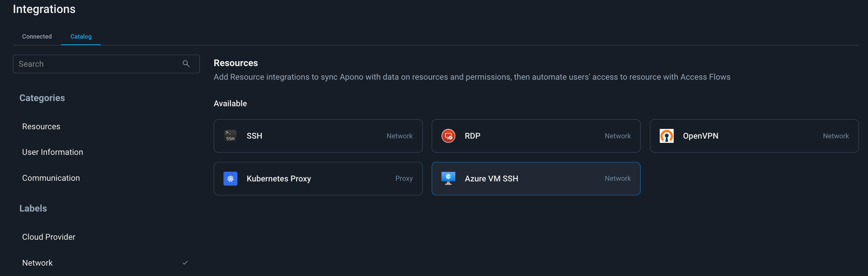Click the SSH terminal icon
Image resolution: width=868 pixels, height=276 pixels.
[x=230, y=136]
